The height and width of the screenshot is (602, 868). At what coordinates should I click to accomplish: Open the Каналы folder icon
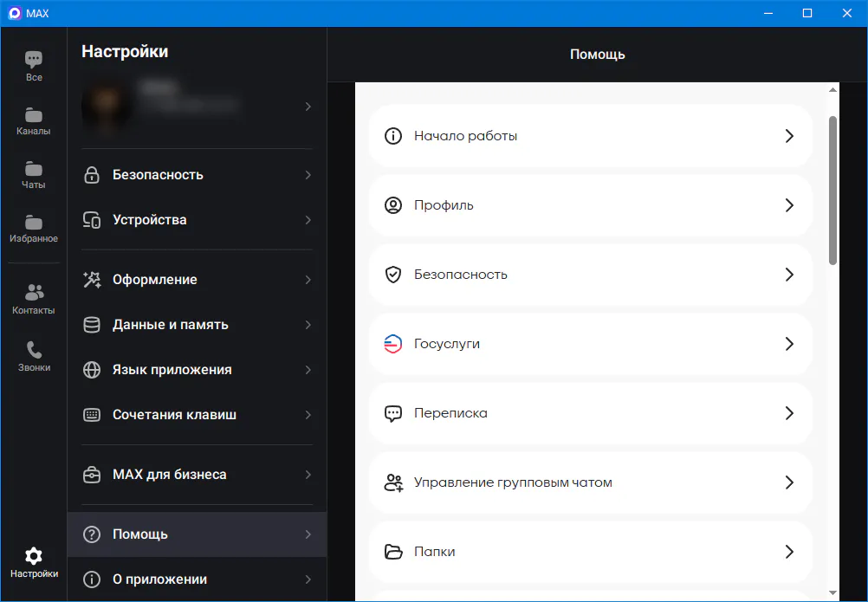34,114
